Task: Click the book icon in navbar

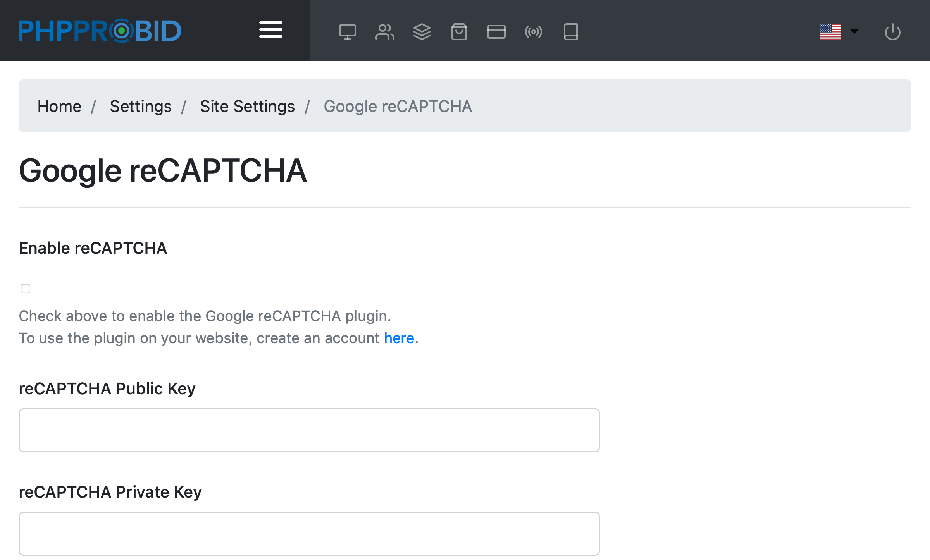Action: click(x=570, y=31)
